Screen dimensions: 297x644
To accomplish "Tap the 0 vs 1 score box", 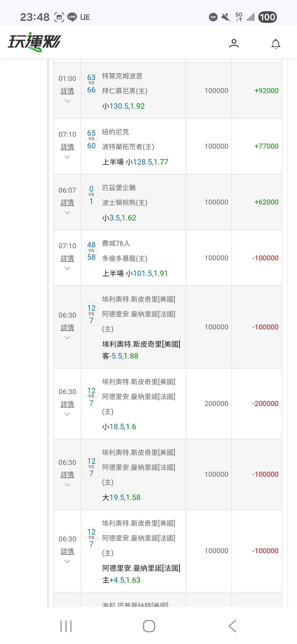I will (91, 195).
